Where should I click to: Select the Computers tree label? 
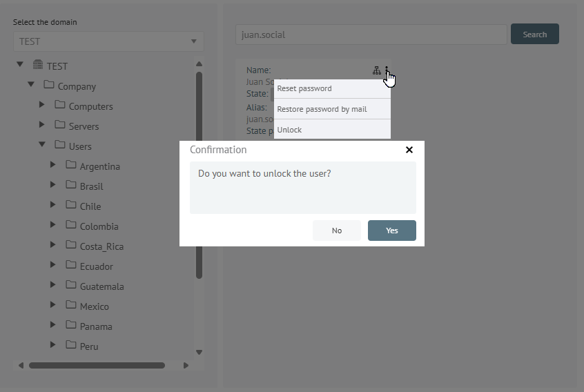click(x=91, y=106)
